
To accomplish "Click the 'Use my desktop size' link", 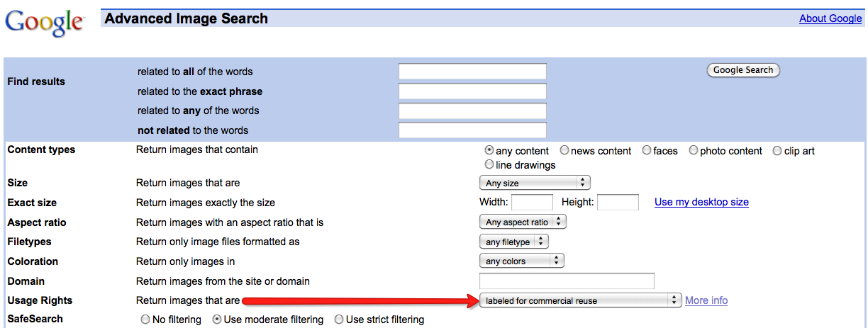I will [701, 202].
